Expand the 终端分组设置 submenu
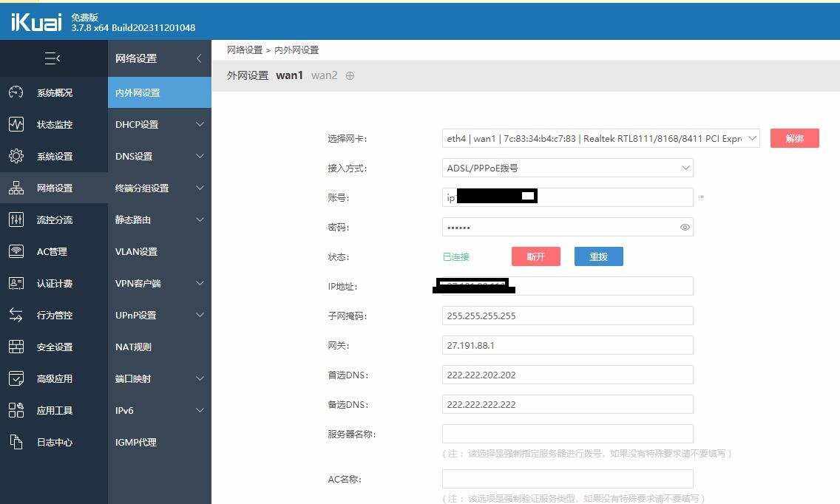 (x=200, y=188)
